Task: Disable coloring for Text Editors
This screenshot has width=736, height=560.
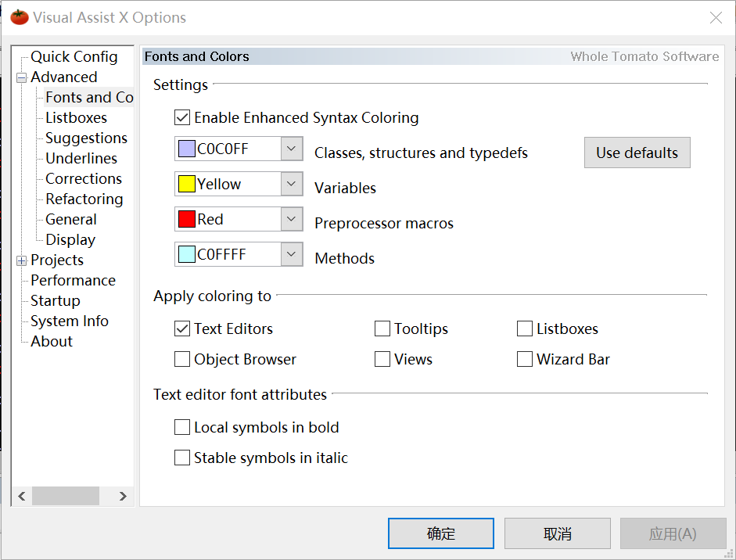Action: (181, 328)
